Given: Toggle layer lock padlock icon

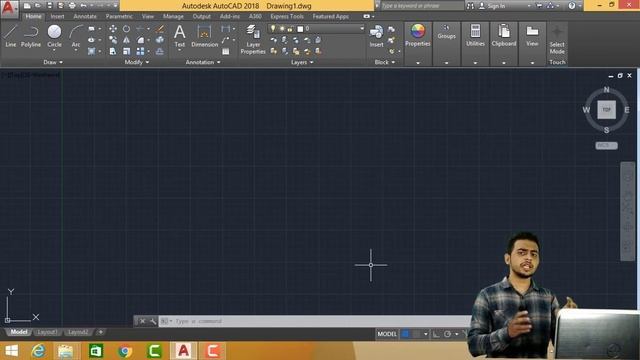Looking at the screenshot, I should [x=290, y=29].
